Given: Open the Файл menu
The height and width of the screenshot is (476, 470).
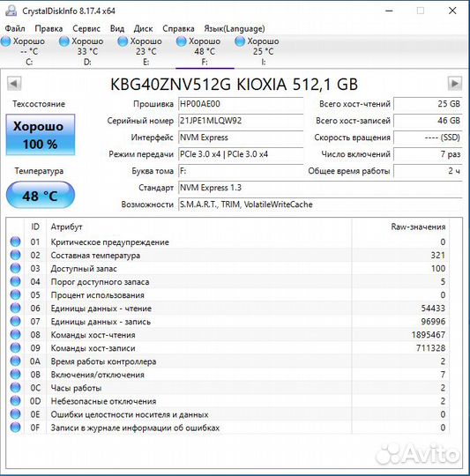Looking at the screenshot, I should coord(15,28).
